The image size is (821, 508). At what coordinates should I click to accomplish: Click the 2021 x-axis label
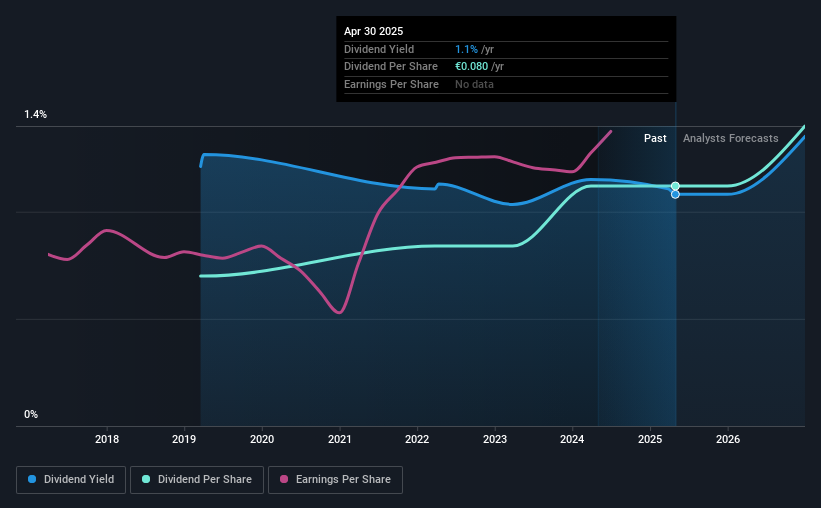click(340, 439)
